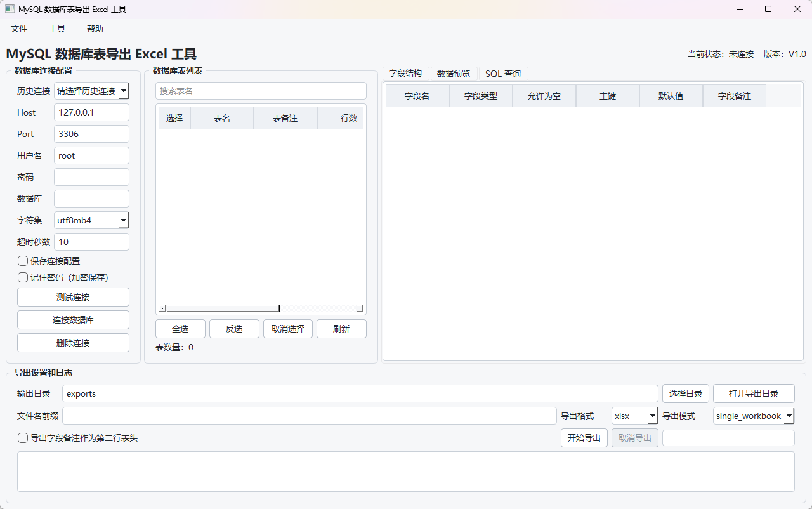Switch to the SQL 查询 tab
The height and width of the screenshot is (509, 812).
click(x=503, y=74)
